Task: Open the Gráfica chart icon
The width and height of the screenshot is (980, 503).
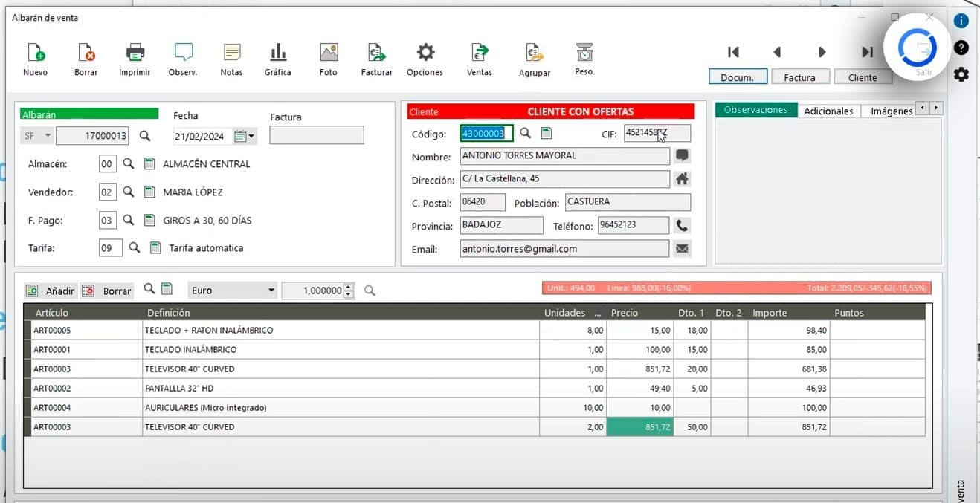Action: point(277,53)
